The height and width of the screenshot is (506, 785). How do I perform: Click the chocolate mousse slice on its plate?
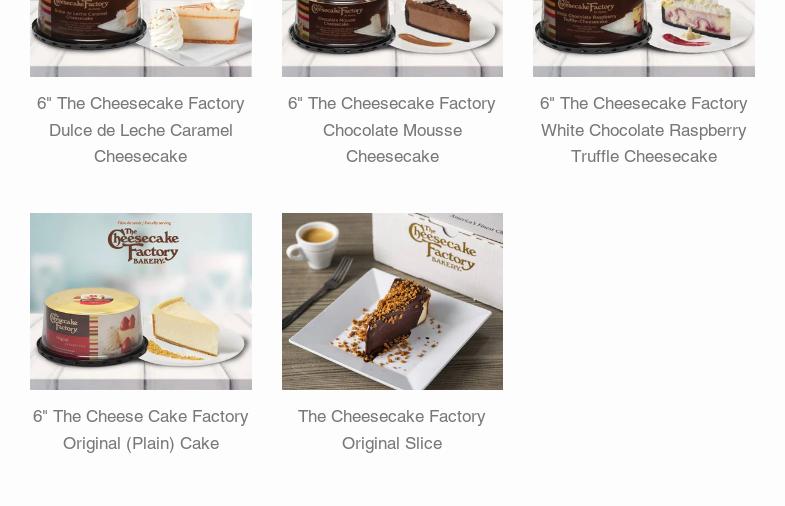coord(438,21)
